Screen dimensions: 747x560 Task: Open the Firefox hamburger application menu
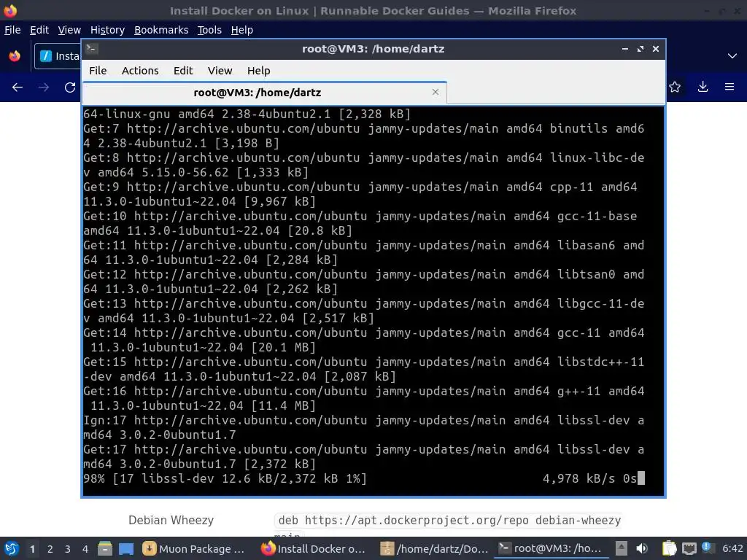pyautogui.click(x=729, y=87)
